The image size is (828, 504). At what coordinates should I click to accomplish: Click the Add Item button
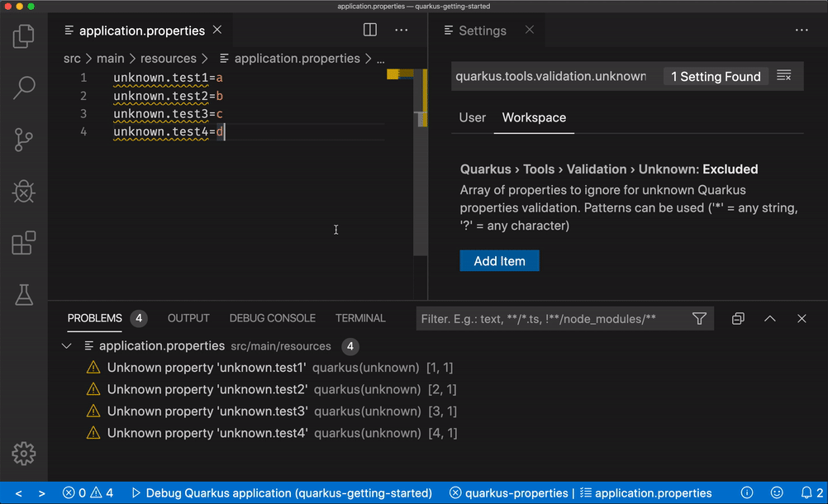pos(499,260)
